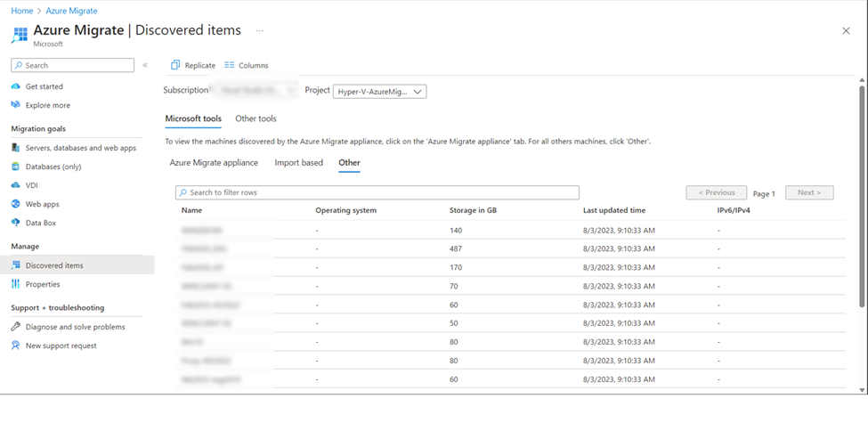Click the Operating system column header

(346, 210)
